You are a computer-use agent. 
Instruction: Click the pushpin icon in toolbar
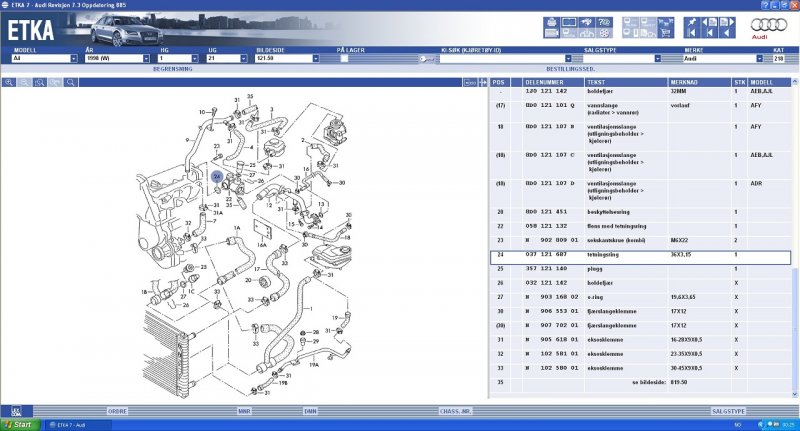pos(691,21)
